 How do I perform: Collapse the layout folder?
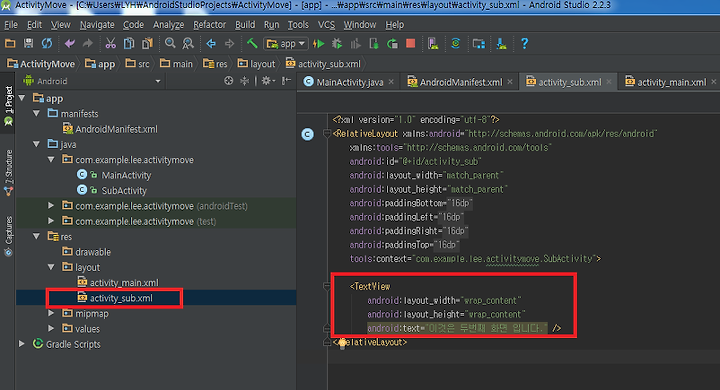point(51,267)
